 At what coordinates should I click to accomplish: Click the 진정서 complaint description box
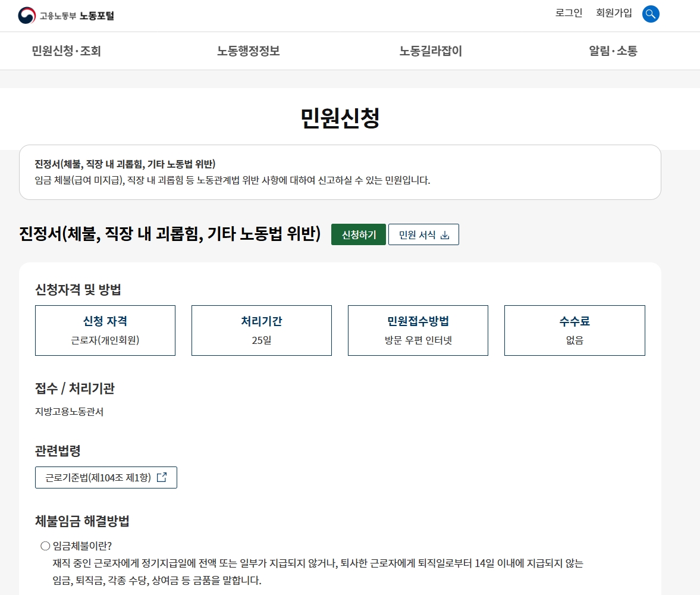pyautogui.click(x=341, y=173)
